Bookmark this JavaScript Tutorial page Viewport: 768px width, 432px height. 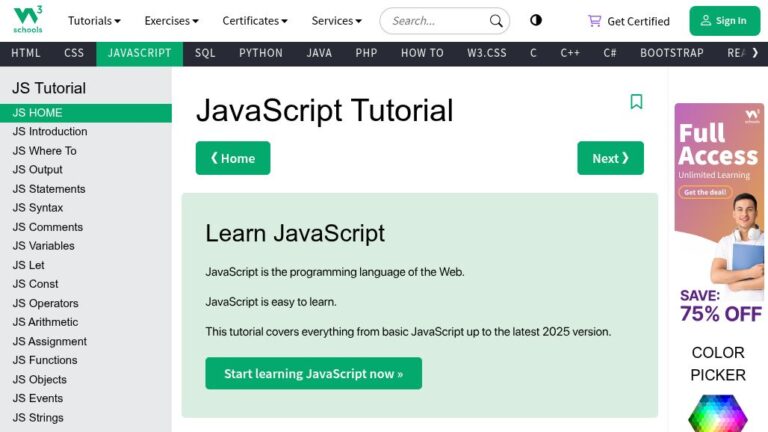coord(636,101)
